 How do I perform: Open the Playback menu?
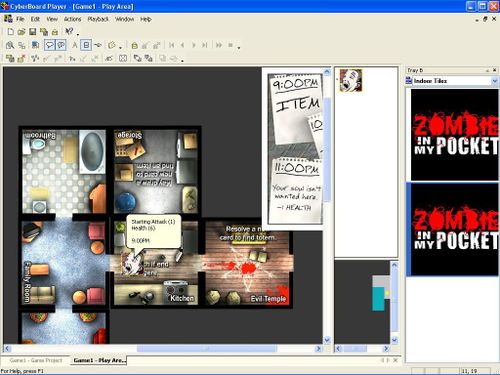click(98, 19)
